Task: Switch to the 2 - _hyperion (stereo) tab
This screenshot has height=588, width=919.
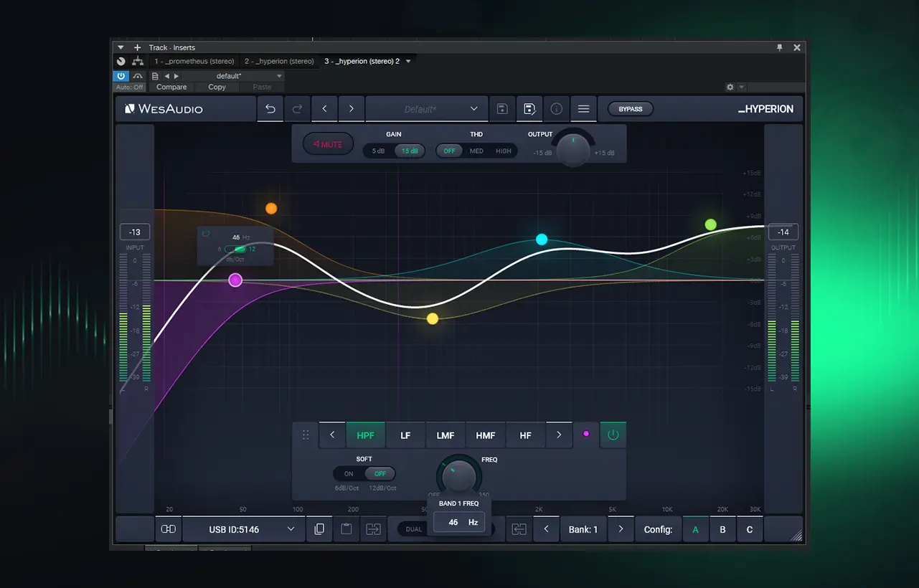Action: (x=279, y=61)
